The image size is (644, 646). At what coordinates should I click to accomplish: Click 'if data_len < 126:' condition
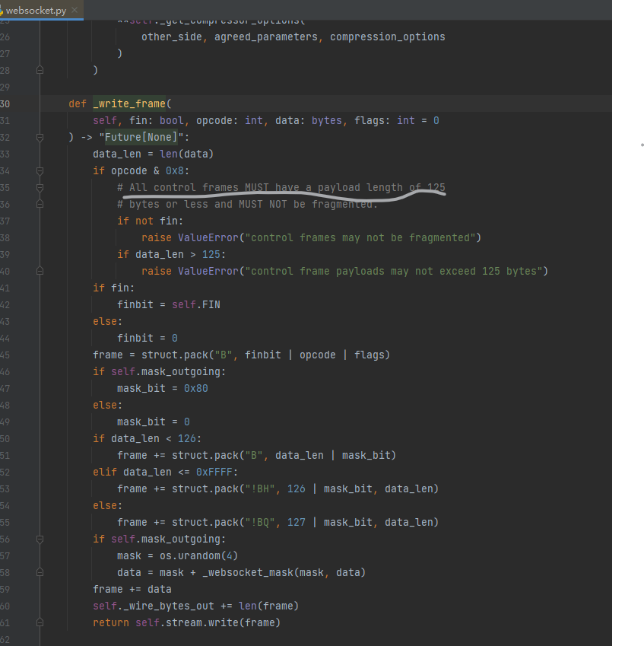click(147, 439)
